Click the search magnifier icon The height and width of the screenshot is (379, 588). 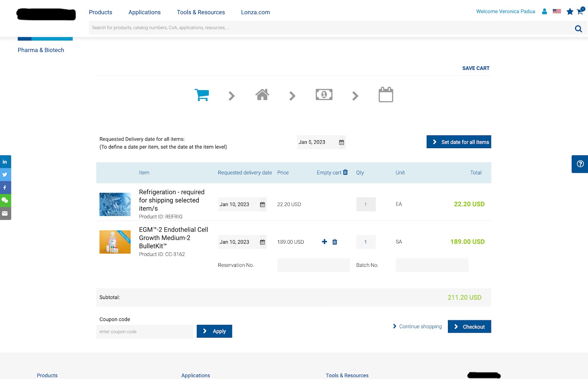pyautogui.click(x=578, y=28)
